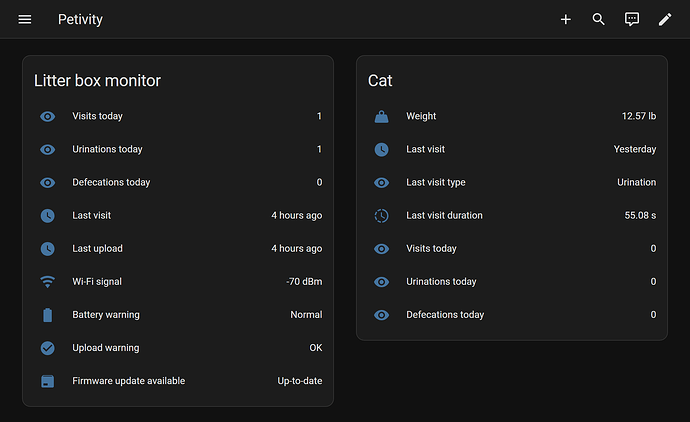
Task: Click the Up-to-date firmware value
Action: tap(300, 381)
